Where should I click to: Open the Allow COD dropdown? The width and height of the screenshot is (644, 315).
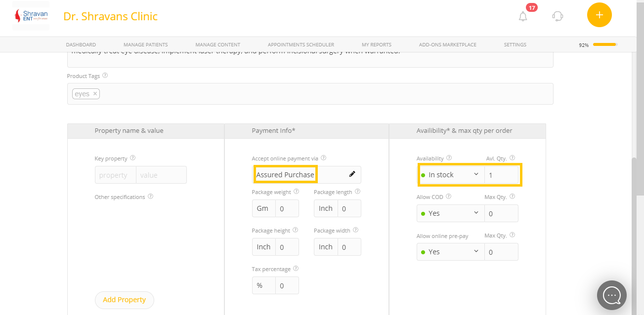pos(451,213)
